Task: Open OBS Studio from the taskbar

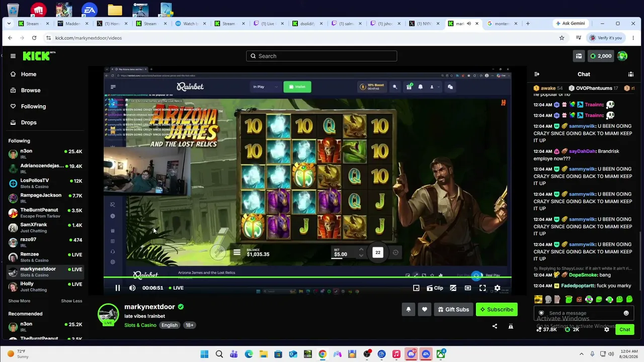Action: tap(367, 354)
